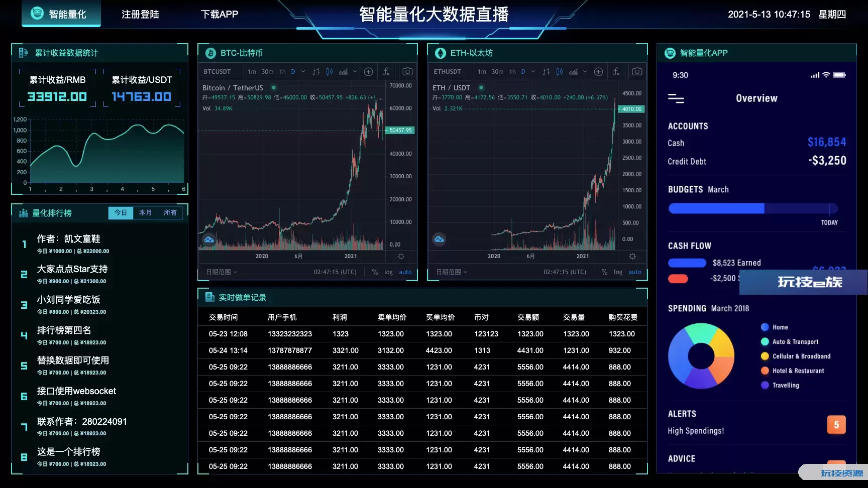Viewport: 868px width, 488px height.
Task: Click the Bitcoin coin icon in panel header
Action: 210,53
